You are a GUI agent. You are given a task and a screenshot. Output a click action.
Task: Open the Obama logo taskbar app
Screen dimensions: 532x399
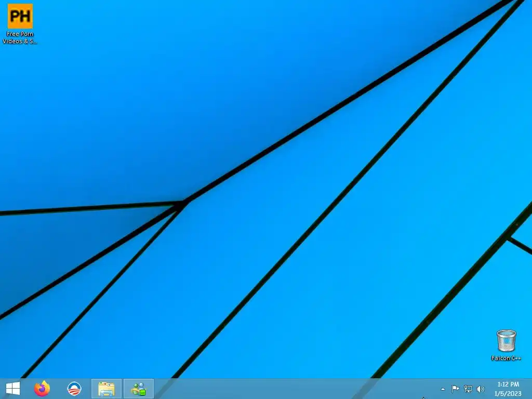pyautogui.click(x=74, y=389)
